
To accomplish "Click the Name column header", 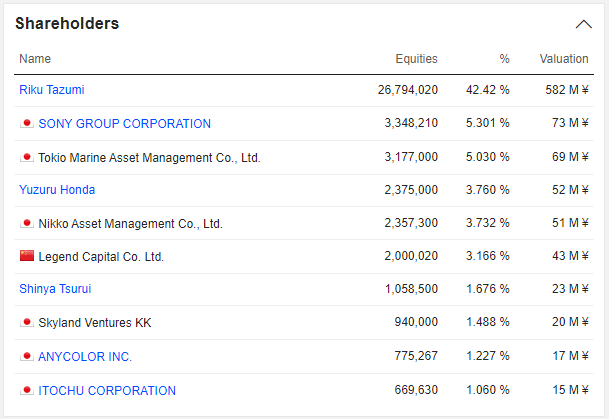I will 35,59.
